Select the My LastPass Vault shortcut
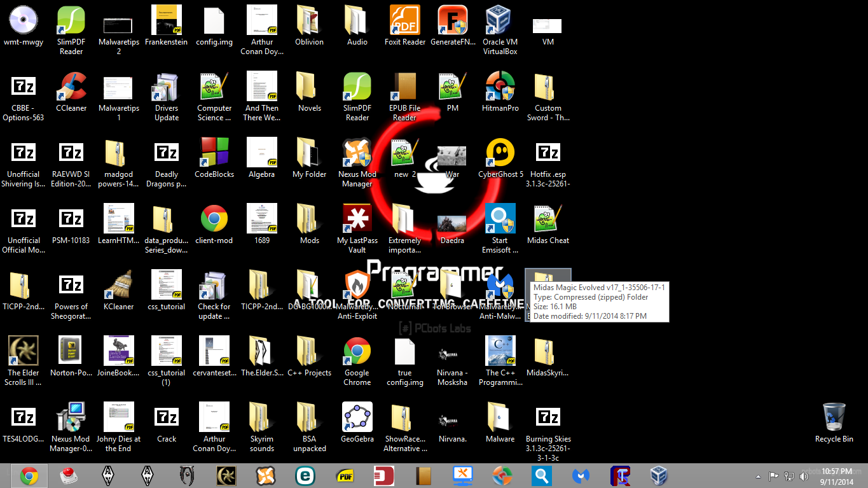The height and width of the screenshot is (488, 868). [x=357, y=228]
